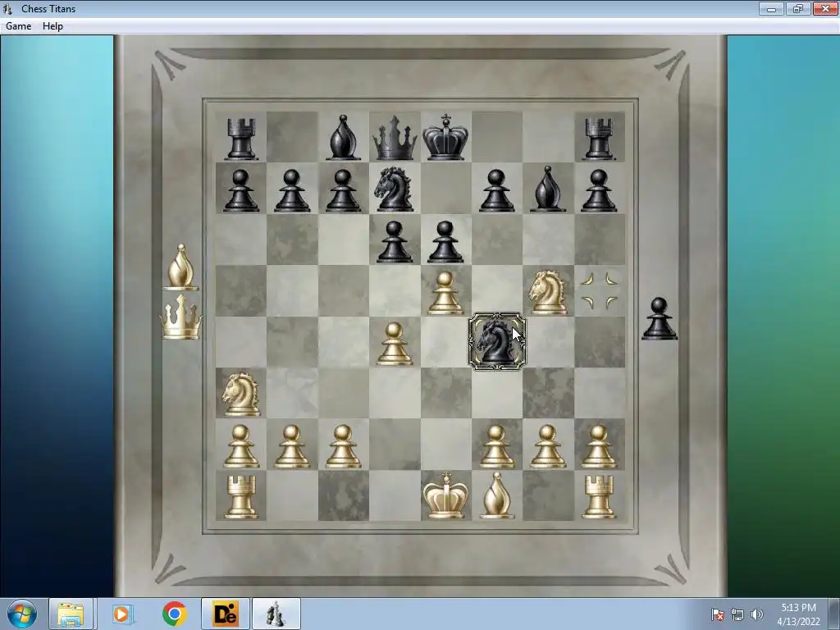Select the black king on e8
The height and width of the screenshot is (630, 840).
(445, 137)
